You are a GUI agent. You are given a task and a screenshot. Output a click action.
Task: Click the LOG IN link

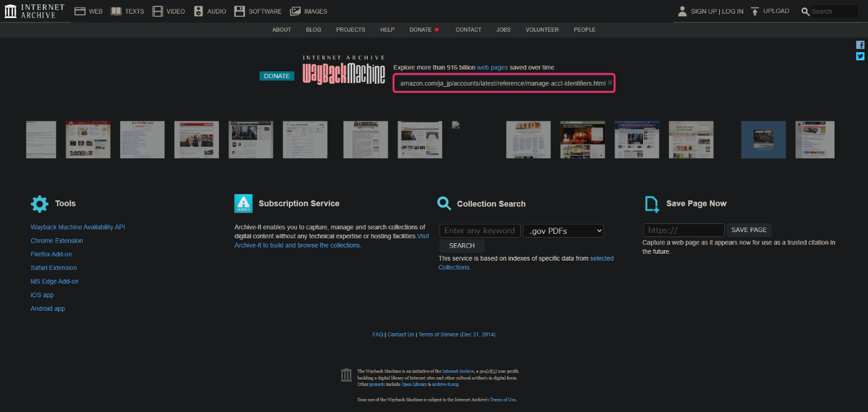click(x=732, y=11)
